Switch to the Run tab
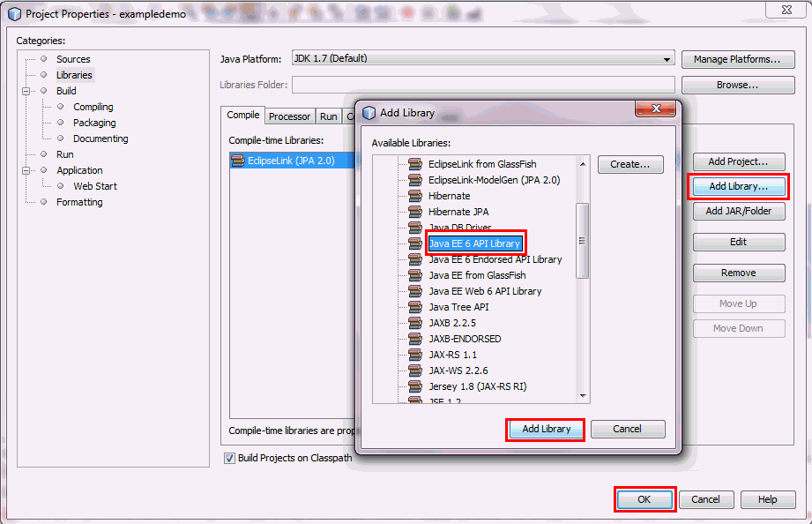Viewport: 812px width, 524px height. pos(328,116)
